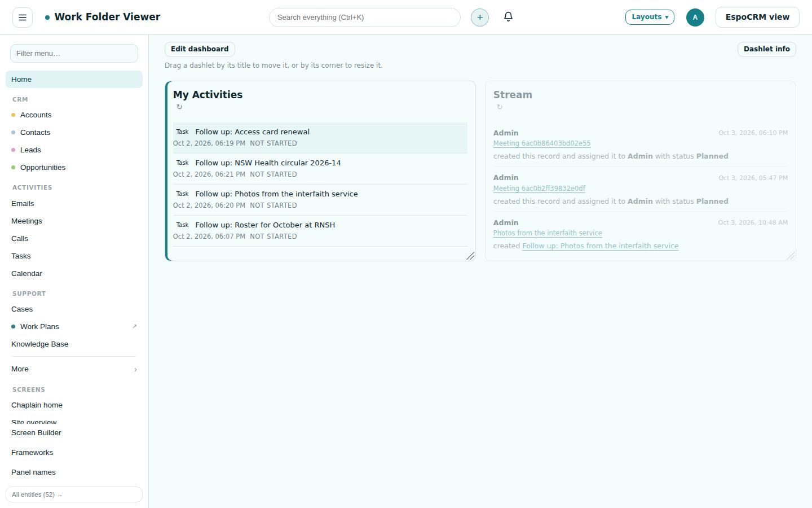Open Cases in the sidebar
The image size is (812, 508).
click(74, 309)
